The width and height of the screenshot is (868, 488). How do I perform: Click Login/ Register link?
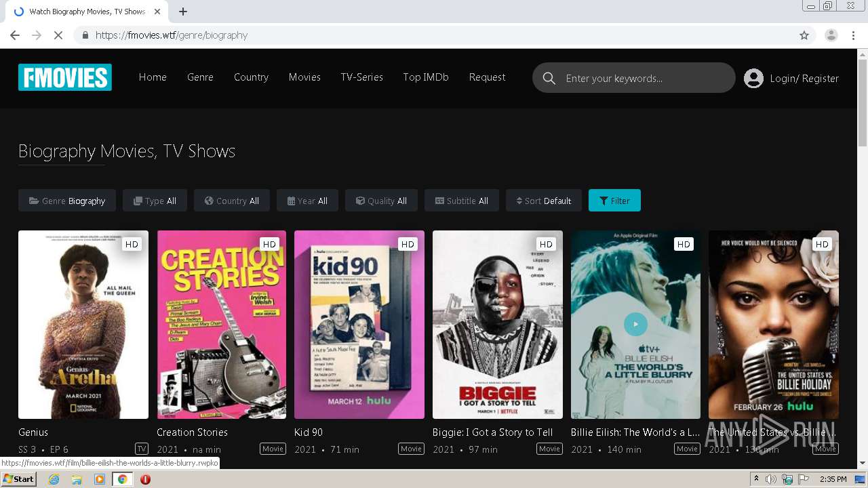pyautogui.click(x=804, y=79)
